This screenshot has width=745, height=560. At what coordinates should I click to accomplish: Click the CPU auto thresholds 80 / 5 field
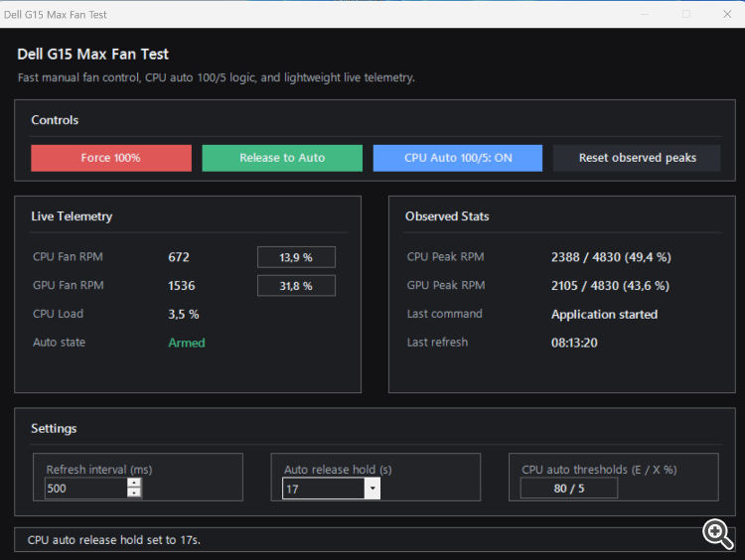tap(569, 489)
